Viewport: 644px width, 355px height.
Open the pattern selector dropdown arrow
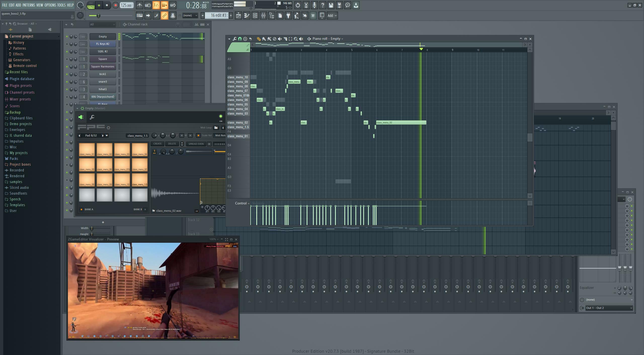point(203,16)
